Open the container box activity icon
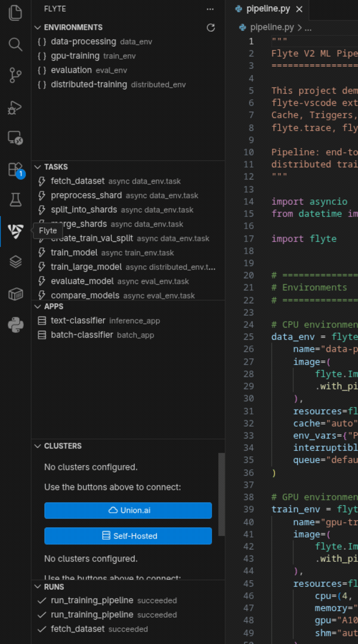This screenshot has width=358, height=644. (15, 294)
